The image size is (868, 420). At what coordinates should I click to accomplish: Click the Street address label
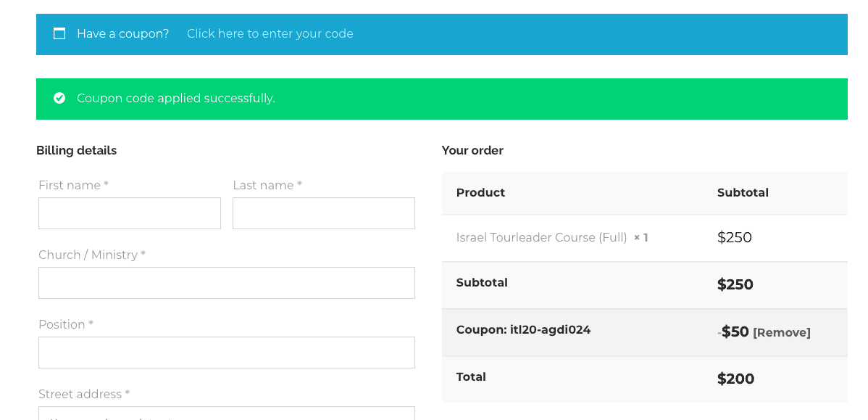point(84,394)
